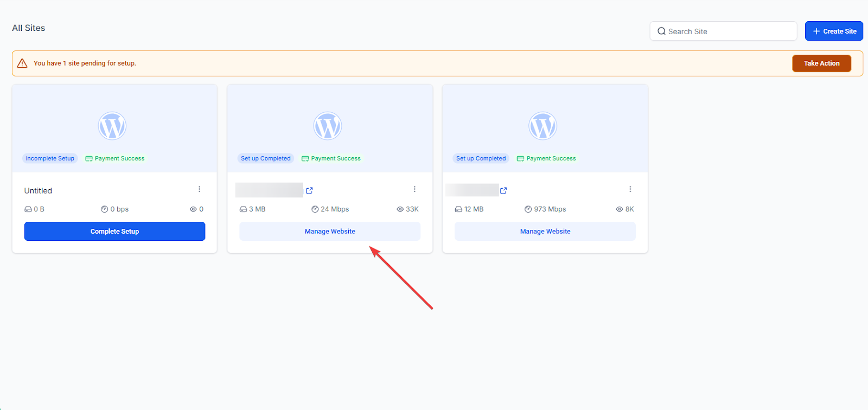Click the 24 Mbps bandwidth value

click(x=335, y=209)
